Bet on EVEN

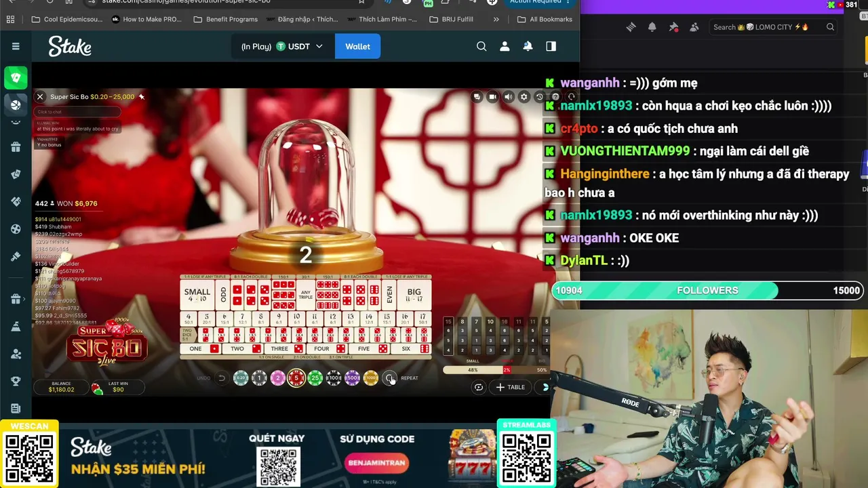(x=389, y=295)
